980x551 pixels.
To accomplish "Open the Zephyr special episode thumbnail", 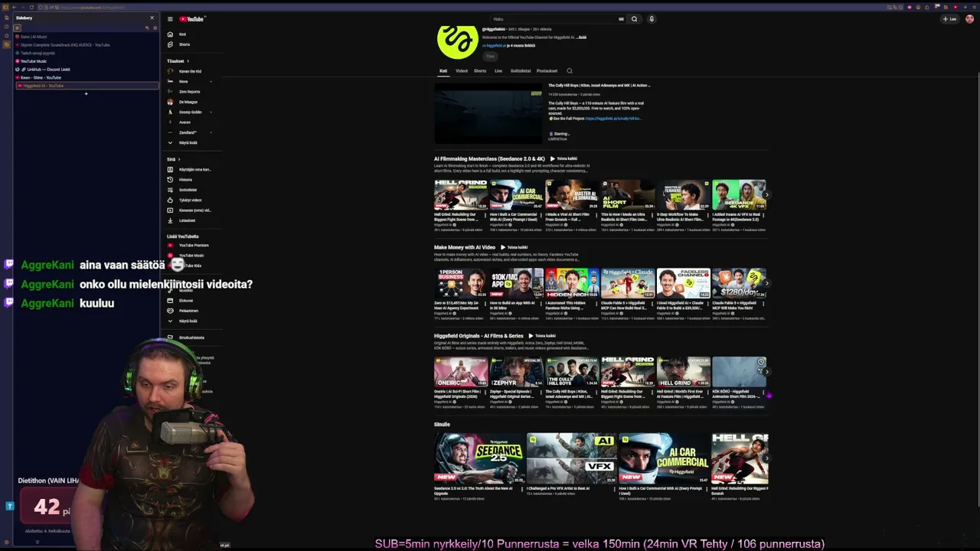I will pyautogui.click(x=516, y=372).
